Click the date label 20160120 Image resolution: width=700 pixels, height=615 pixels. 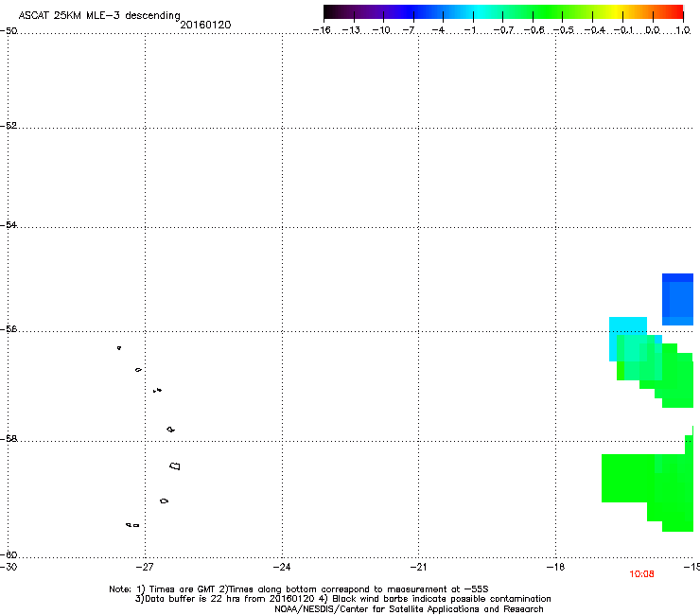205,25
